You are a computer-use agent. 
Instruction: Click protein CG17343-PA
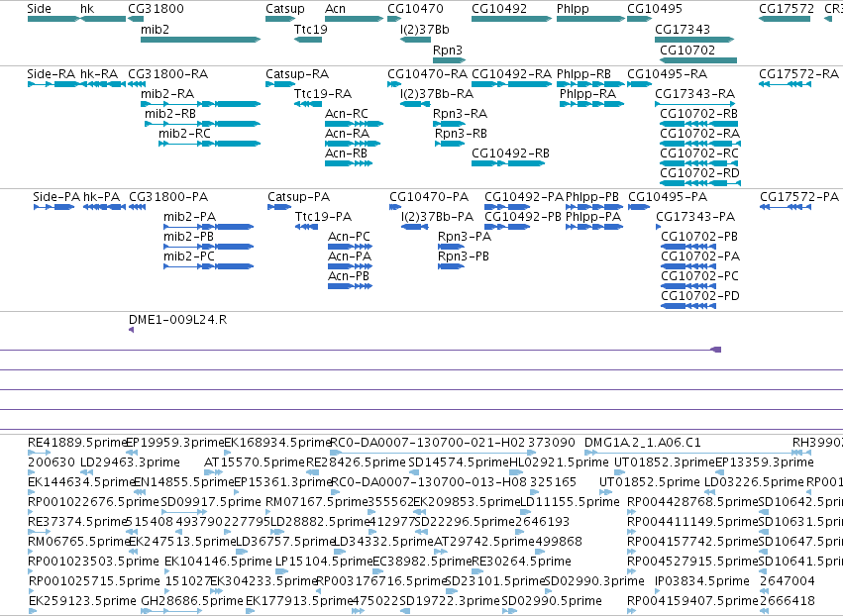pyautogui.click(x=658, y=227)
